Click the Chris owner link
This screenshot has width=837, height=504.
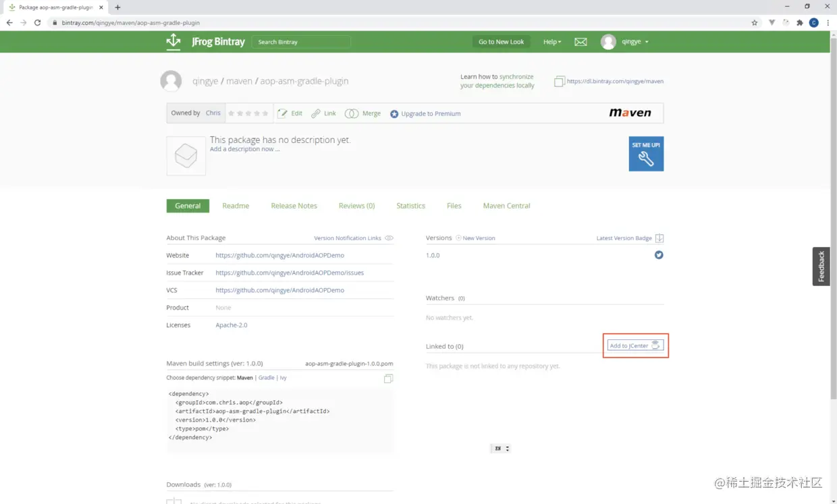click(x=213, y=113)
